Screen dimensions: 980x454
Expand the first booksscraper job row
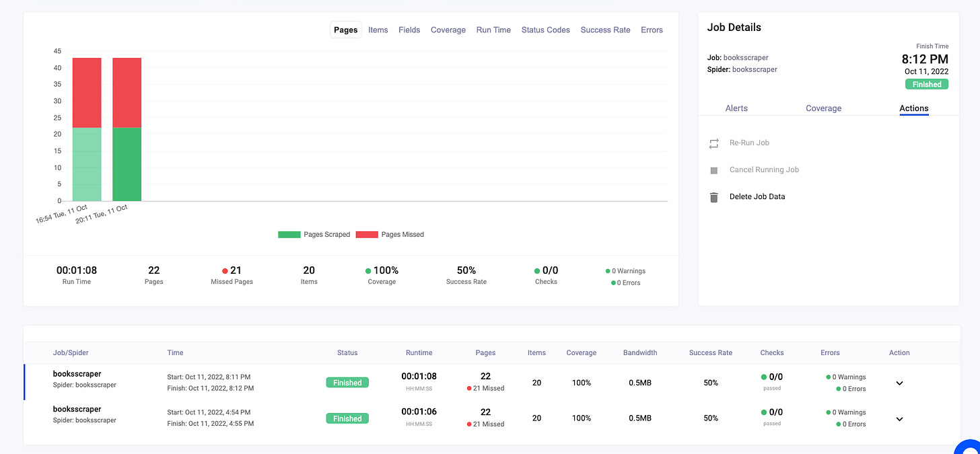click(899, 383)
